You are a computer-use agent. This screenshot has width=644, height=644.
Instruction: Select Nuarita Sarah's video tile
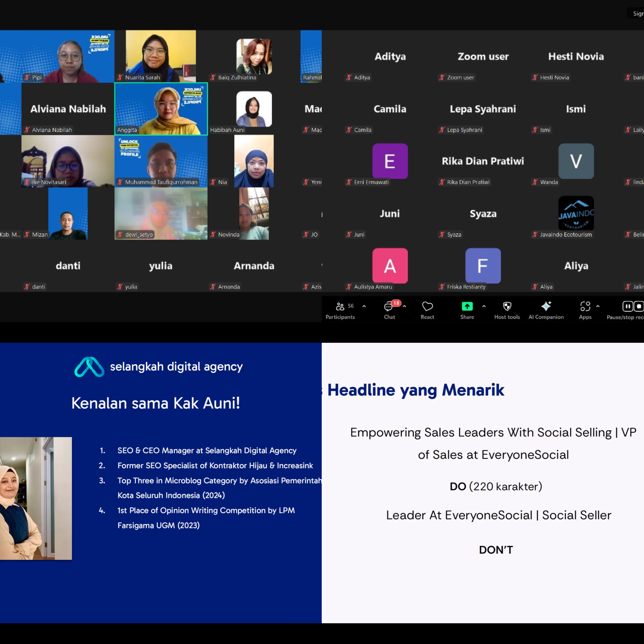pos(161,56)
